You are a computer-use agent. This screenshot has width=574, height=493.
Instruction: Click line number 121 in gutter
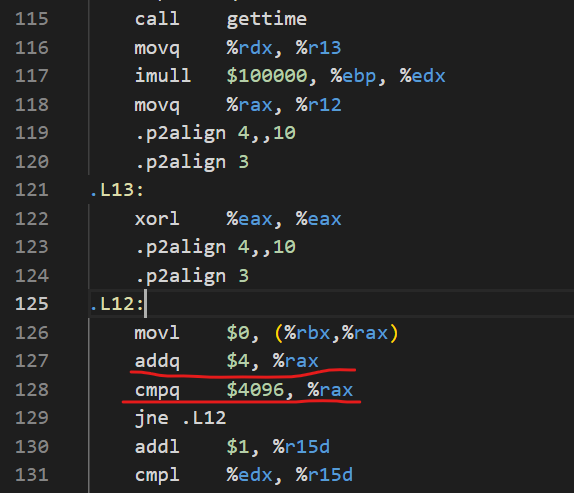point(32,190)
